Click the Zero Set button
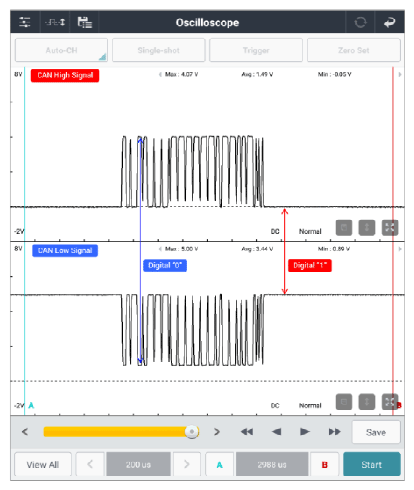 [353, 50]
